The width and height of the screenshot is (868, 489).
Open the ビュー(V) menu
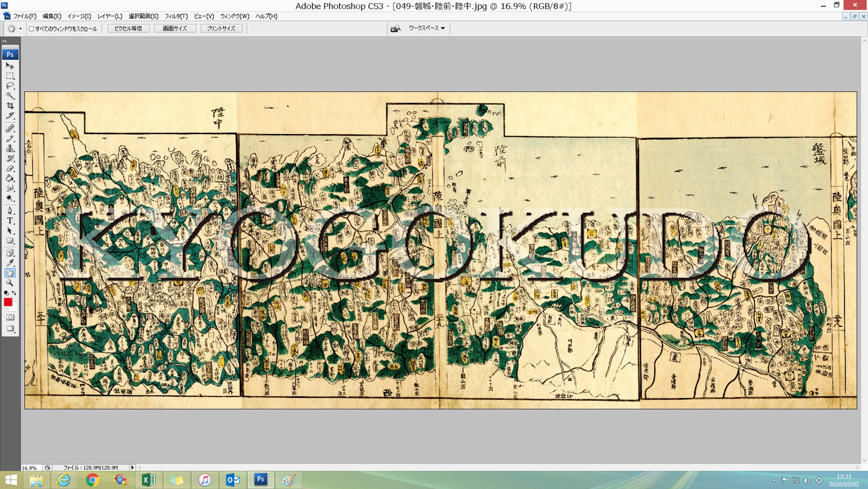coord(204,16)
